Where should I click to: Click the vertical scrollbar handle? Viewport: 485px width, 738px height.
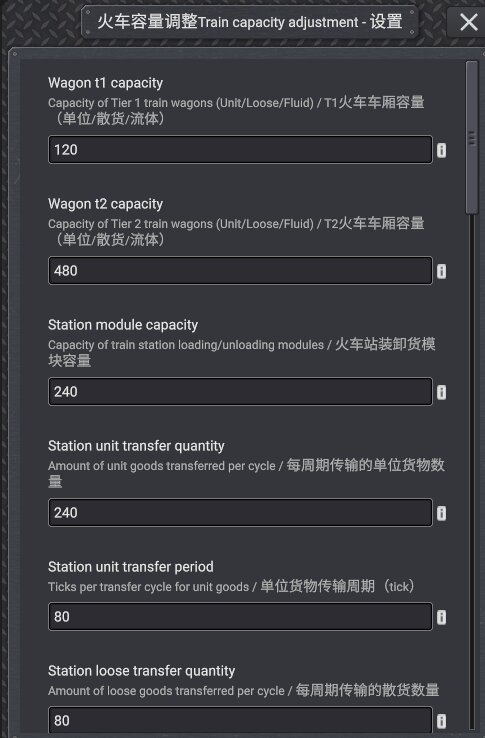click(472, 137)
